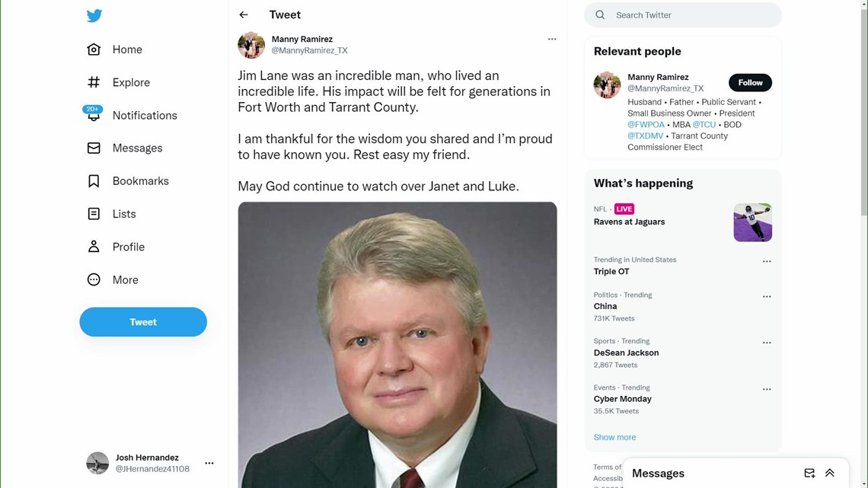Screen dimensions: 868x488
Task: Follow Manny Ramirez
Action: pyautogui.click(x=750, y=82)
